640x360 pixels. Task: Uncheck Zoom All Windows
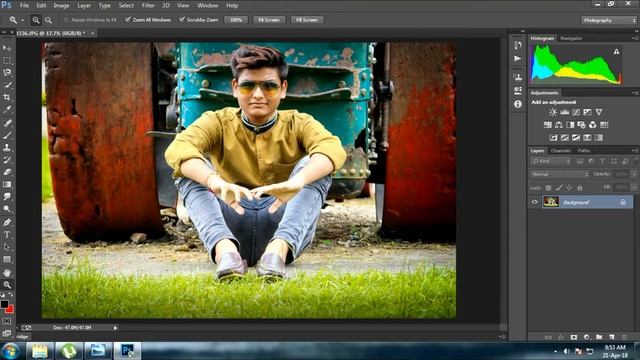(x=128, y=20)
